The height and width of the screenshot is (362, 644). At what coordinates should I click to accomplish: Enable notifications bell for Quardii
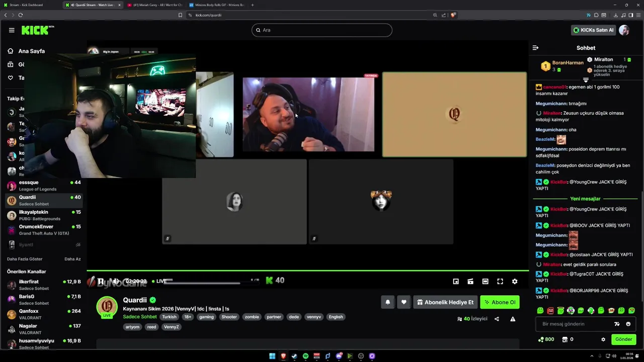(387, 302)
